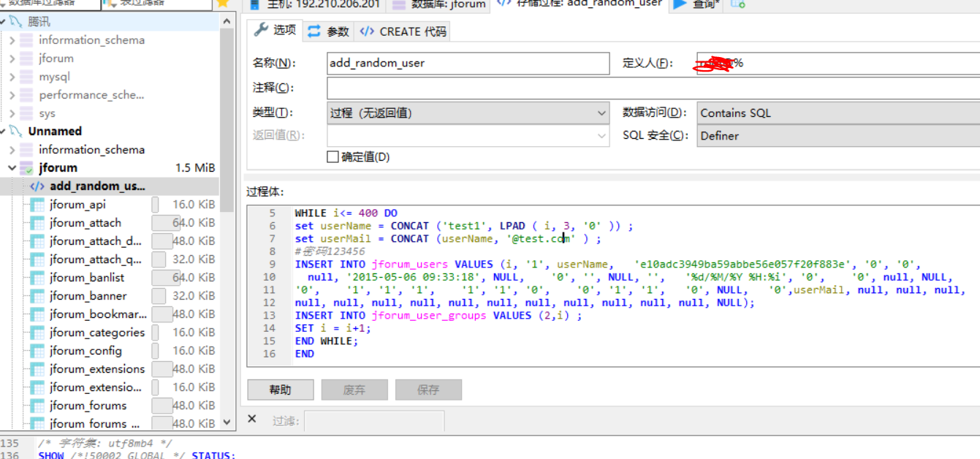This screenshot has height=459, width=980.
Task: Click into the 注释 comment field
Action: (x=653, y=88)
